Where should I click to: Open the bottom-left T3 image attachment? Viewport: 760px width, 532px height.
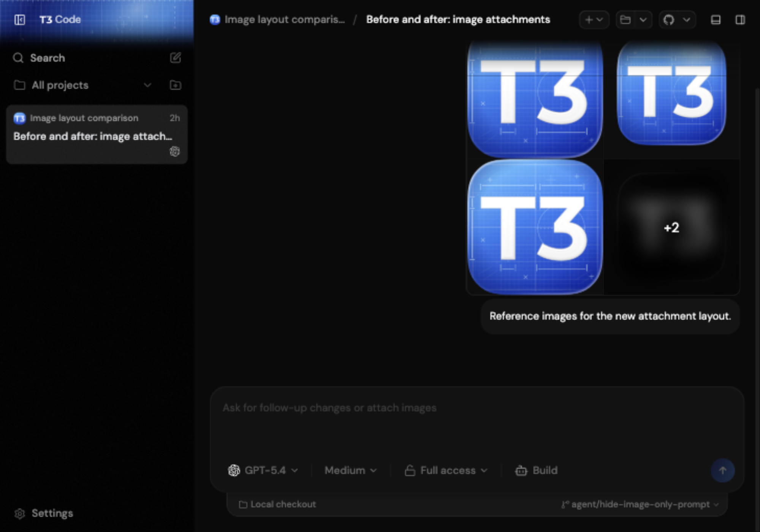coord(535,227)
